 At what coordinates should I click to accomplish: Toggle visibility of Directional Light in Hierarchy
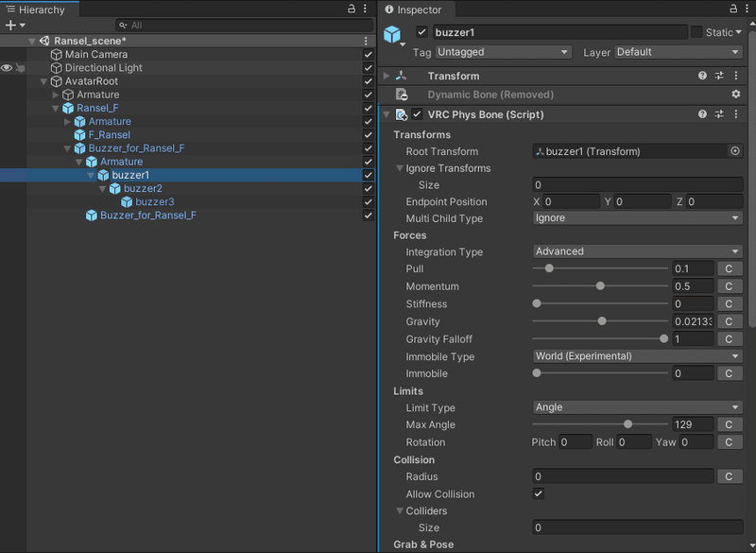click(8, 67)
